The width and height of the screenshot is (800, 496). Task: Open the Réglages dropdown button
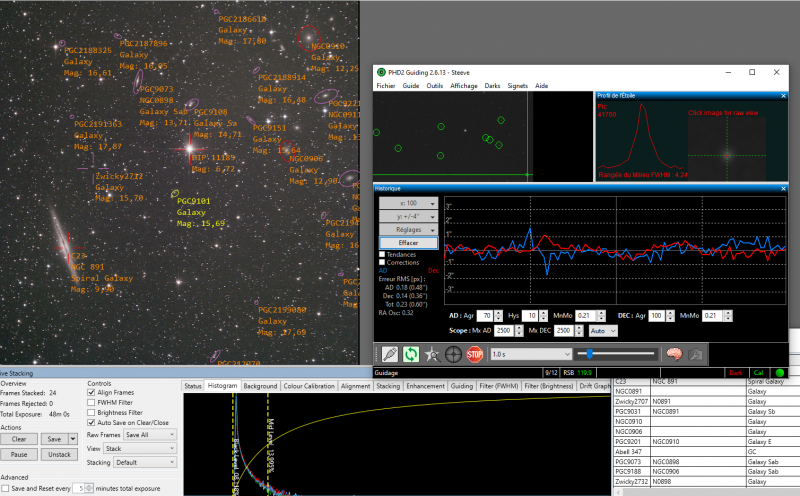click(x=408, y=230)
